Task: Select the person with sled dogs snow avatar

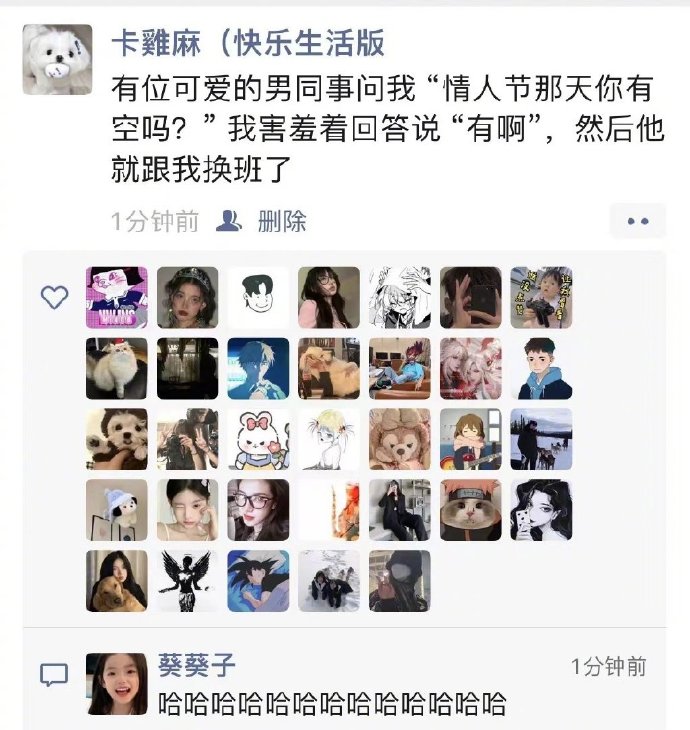Action: pyautogui.click(x=541, y=439)
